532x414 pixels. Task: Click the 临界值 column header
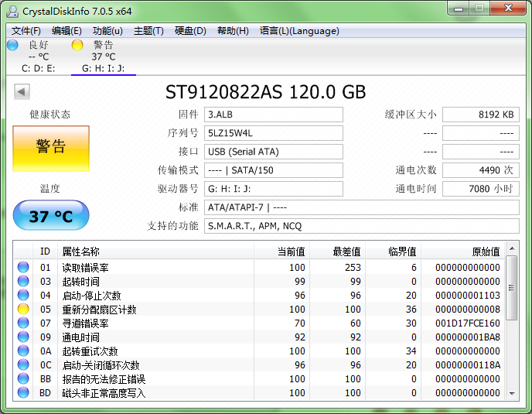[393, 251]
